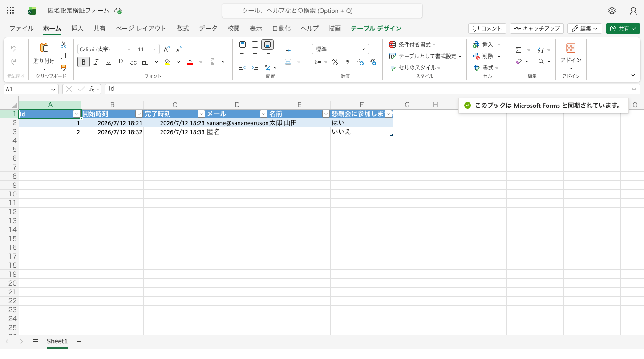Open the 編集 mode button

(585, 29)
